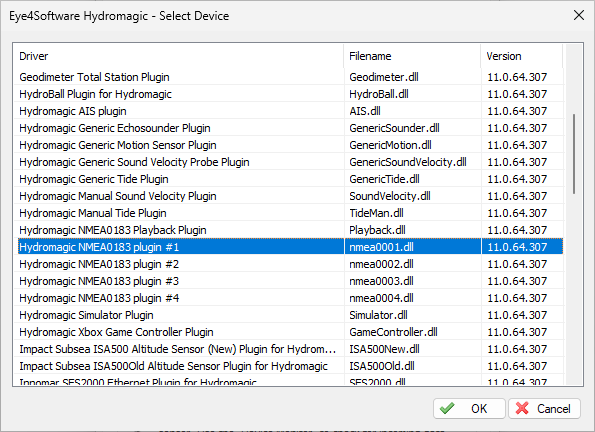Click version cell in nmea0001.dll row
This screenshot has height=432, width=595.
[522, 247]
